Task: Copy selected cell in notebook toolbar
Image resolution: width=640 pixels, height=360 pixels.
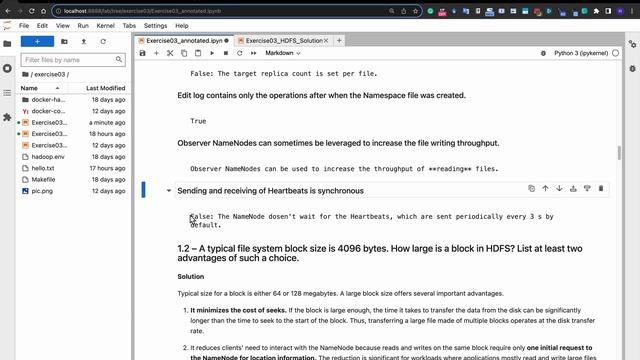Action: 184,53
